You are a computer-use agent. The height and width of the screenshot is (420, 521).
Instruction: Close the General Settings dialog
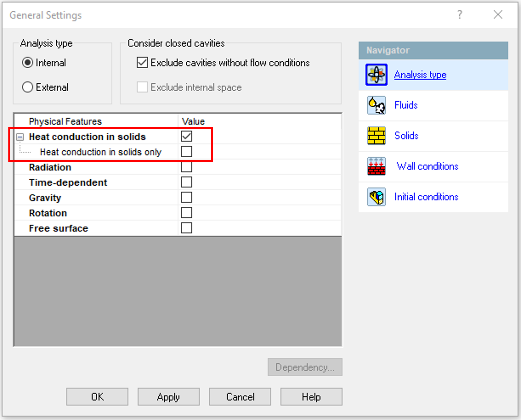498,15
